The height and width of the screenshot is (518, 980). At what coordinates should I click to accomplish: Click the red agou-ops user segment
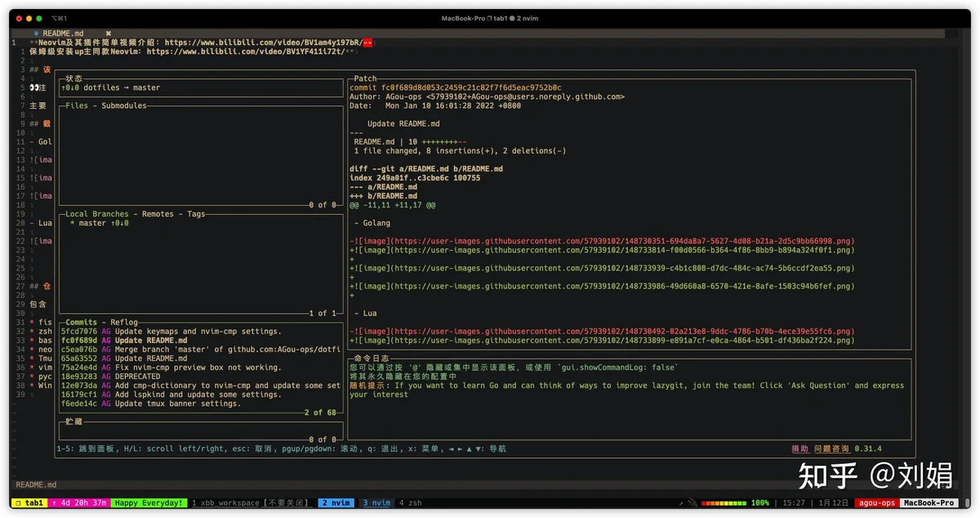(x=878, y=503)
